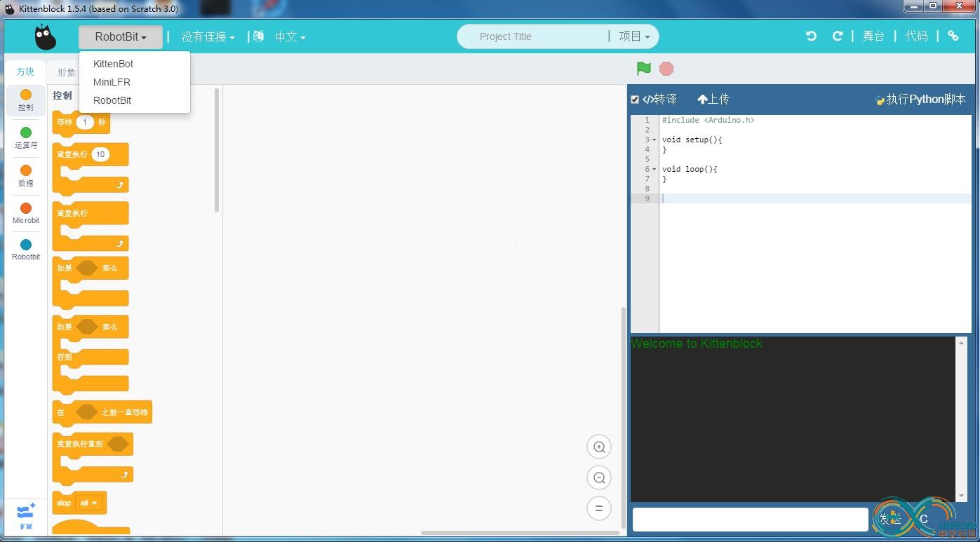Click code line 'void loop(){'

click(690, 169)
